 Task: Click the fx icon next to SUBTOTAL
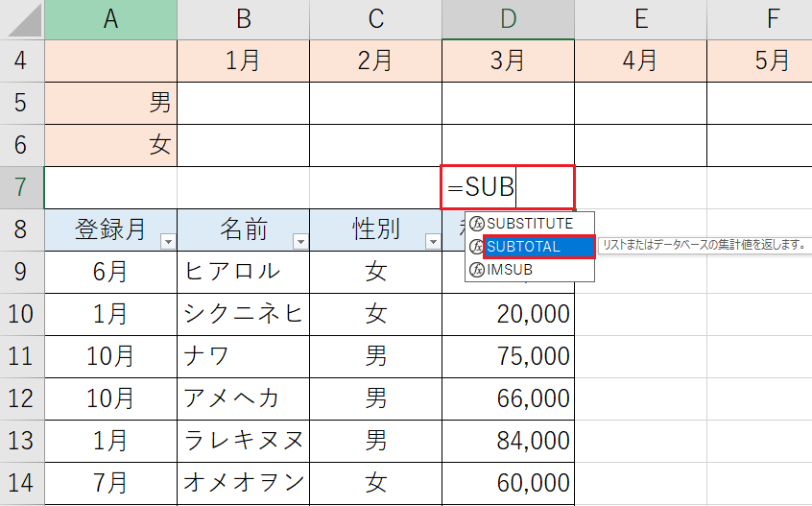point(475,247)
